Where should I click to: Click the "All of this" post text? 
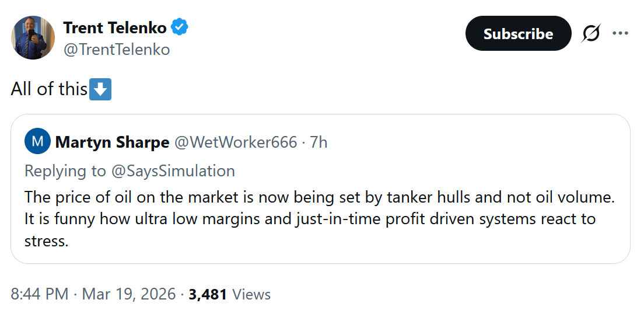(x=49, y=89)
